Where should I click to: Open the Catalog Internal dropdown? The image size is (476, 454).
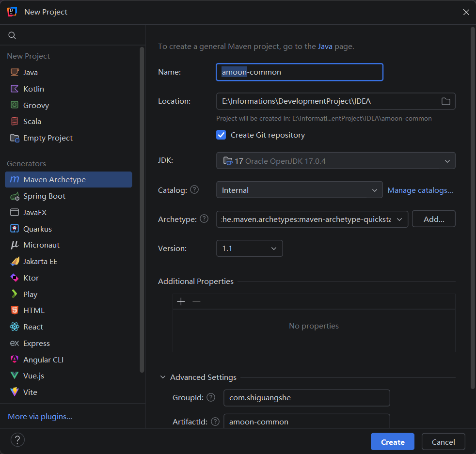pos(300,189)
